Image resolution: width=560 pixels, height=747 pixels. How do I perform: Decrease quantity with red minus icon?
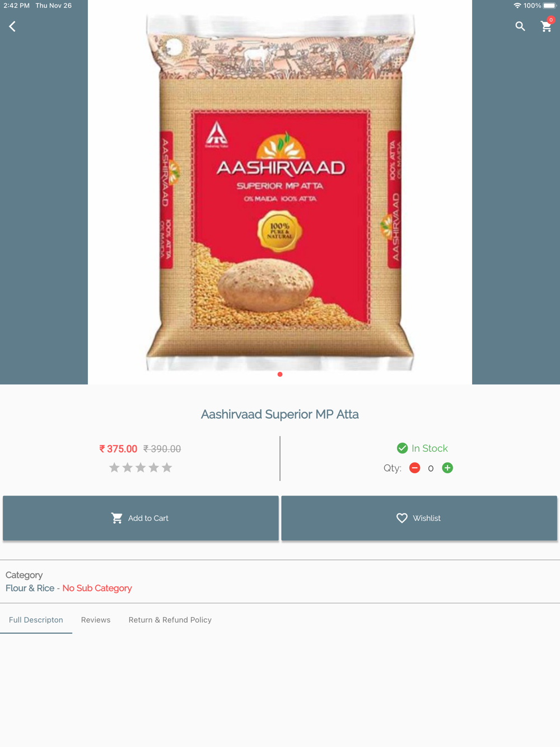414,468
